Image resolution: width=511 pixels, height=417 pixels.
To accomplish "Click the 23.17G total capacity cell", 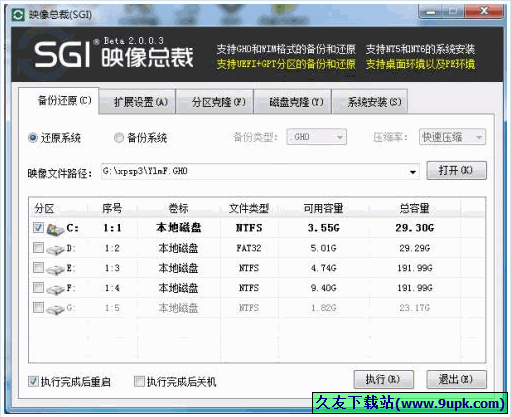I will [415, 308].
